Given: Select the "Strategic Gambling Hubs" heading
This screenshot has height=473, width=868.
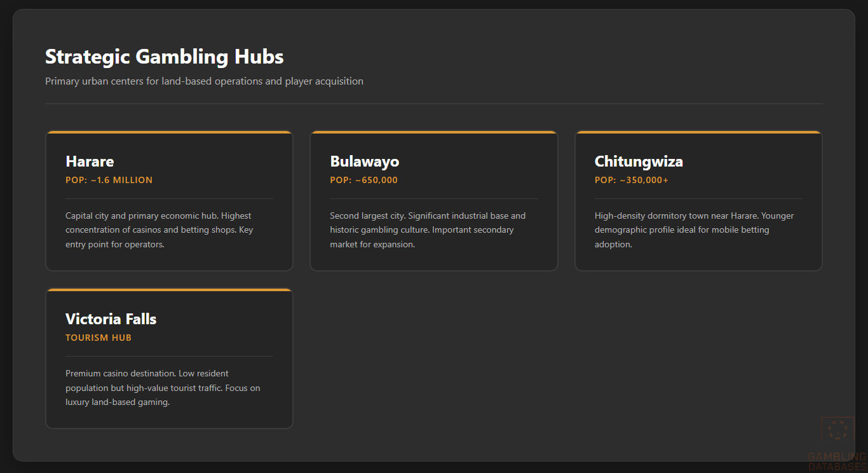Looking at the screenshot, I should pos(164,57).
